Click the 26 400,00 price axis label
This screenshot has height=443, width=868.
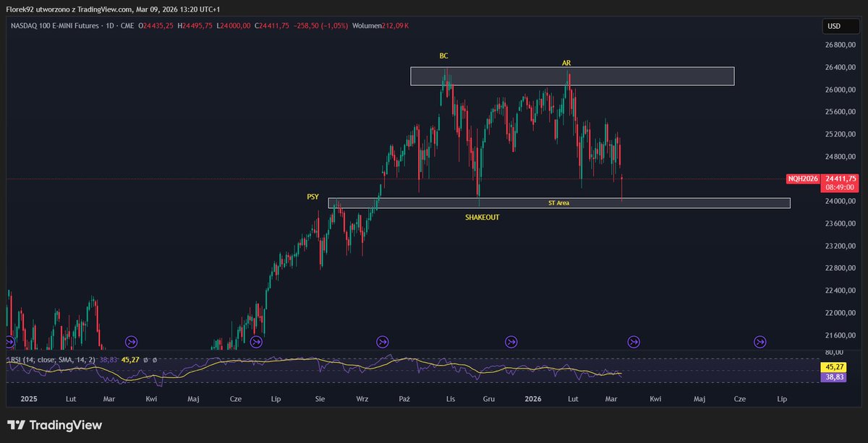click(x=841, y=67)
